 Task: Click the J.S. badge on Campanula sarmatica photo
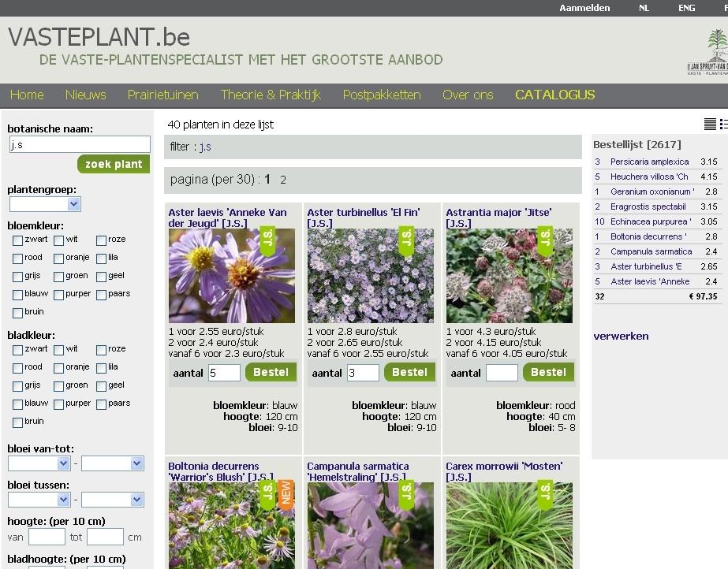click(x=406, y=494)
